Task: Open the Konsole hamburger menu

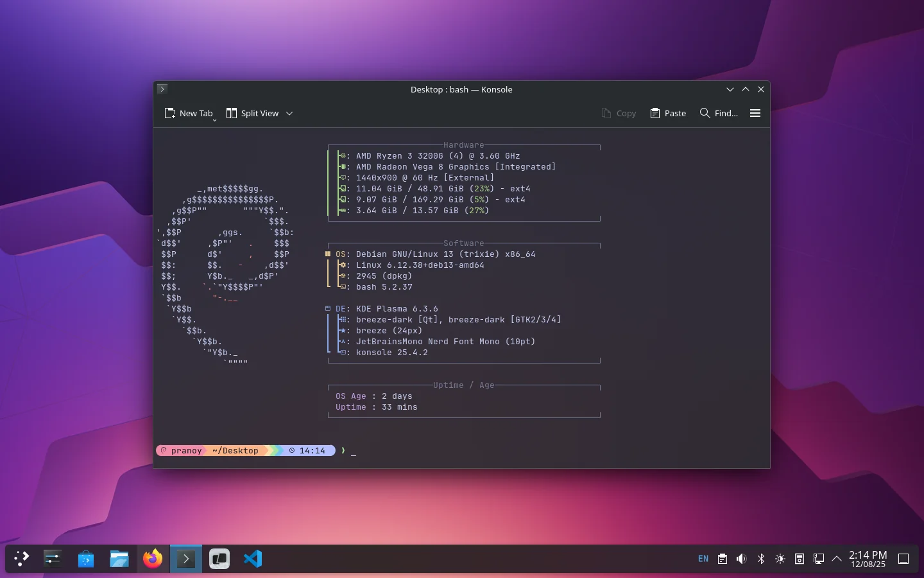Action: [755, 113]
